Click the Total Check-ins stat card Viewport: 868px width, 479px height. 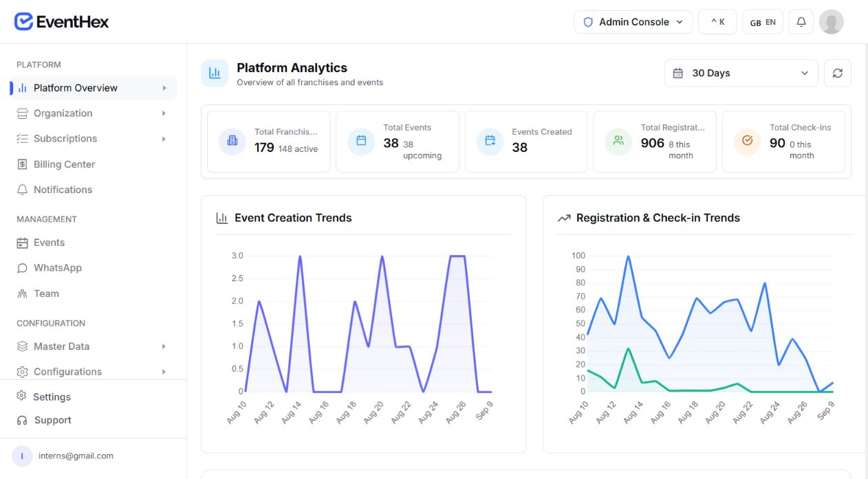point(783,142)
